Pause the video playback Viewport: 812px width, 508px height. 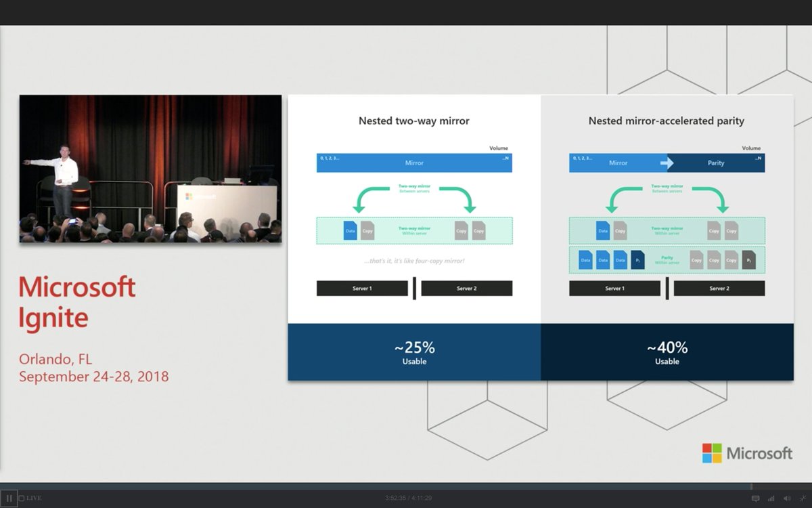pos(9,499)
